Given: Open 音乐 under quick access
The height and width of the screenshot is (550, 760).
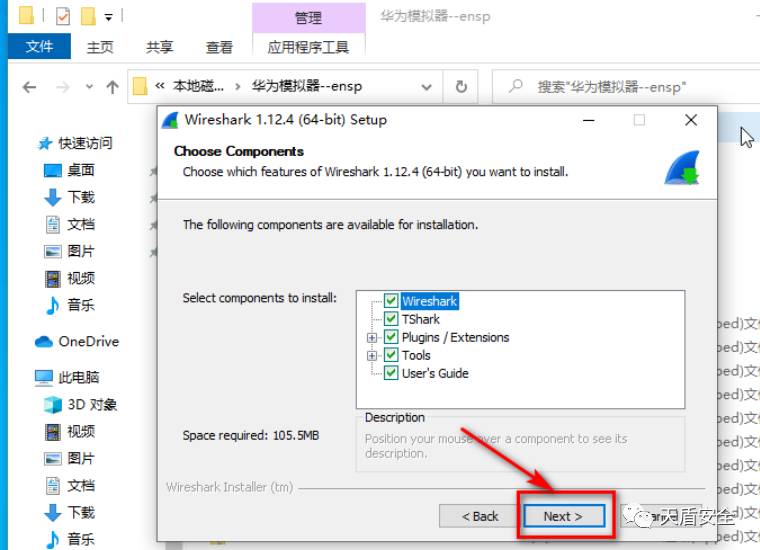Looking at the screenshot, I should tap(69, 305).
